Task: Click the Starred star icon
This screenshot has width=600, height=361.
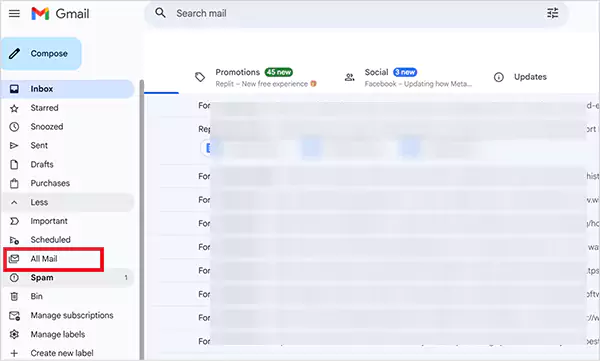Action: point(14,108)
